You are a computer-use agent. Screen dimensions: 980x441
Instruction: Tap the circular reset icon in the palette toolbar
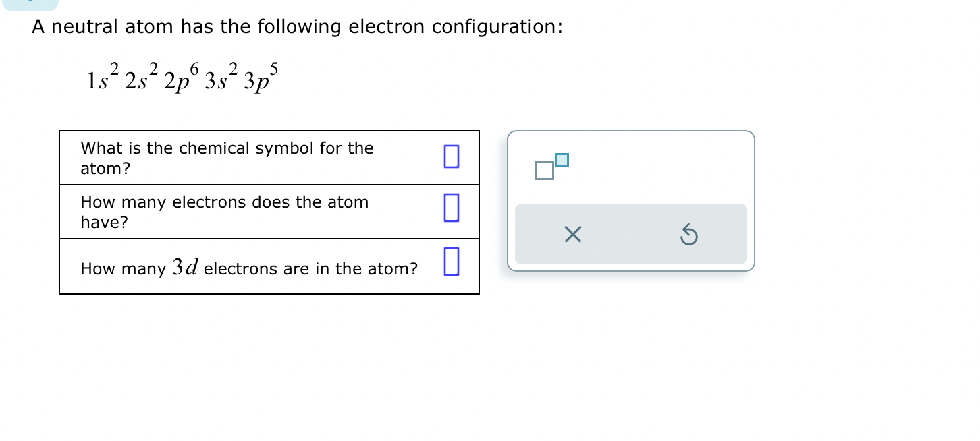point(688,234)
